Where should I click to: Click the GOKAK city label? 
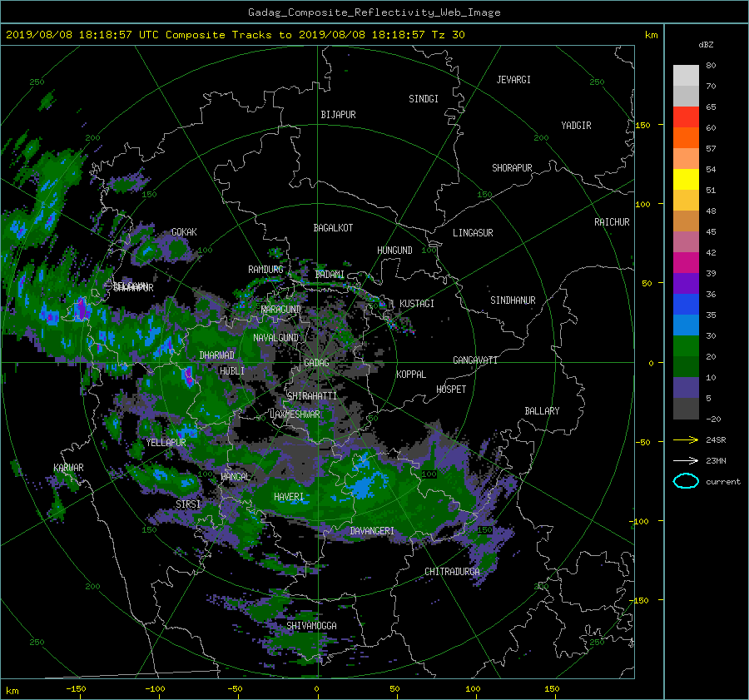click(184, 231)
